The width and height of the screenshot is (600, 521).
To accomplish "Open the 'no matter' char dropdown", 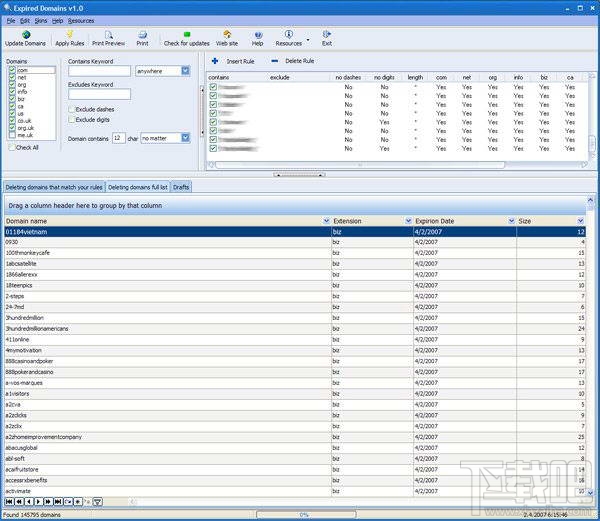I will (185, 138).
